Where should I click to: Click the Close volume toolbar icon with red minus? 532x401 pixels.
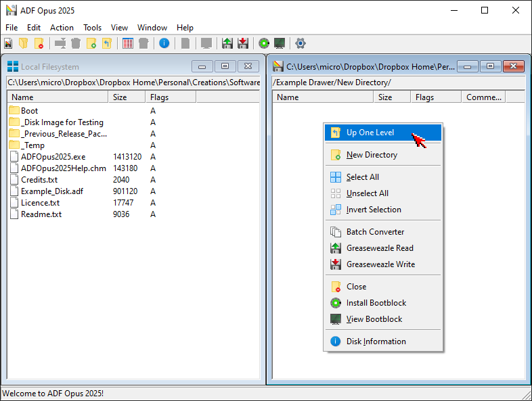[39, 43]
